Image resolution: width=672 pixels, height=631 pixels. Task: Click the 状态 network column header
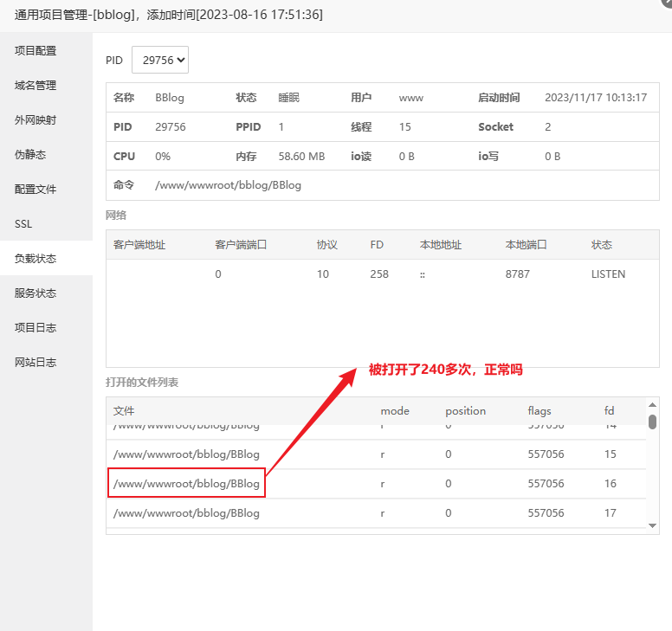[602, 245]
